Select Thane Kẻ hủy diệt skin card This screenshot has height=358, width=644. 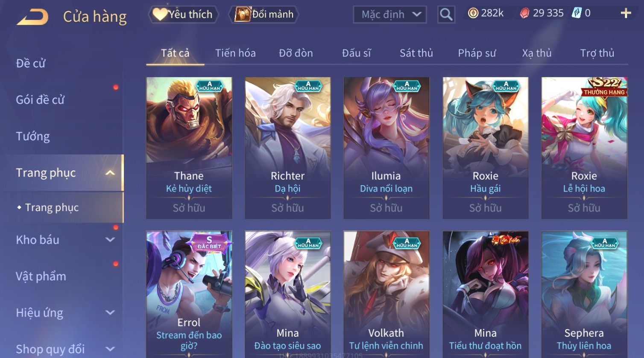[189, 148]
